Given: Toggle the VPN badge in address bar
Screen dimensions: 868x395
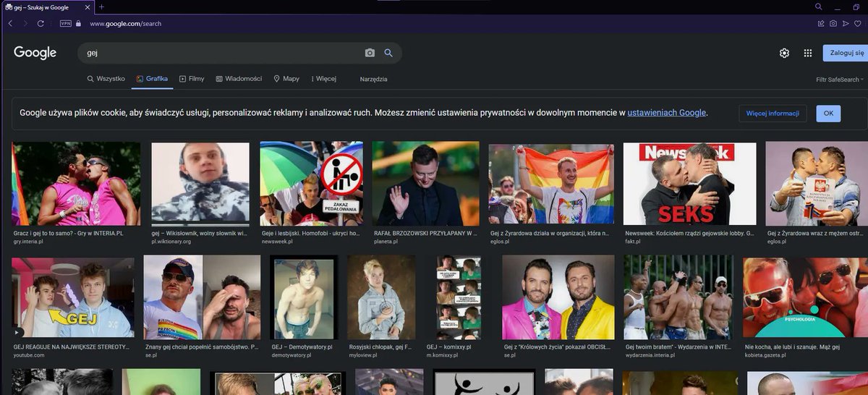Looking at the screenshot, I should (66, 23).
